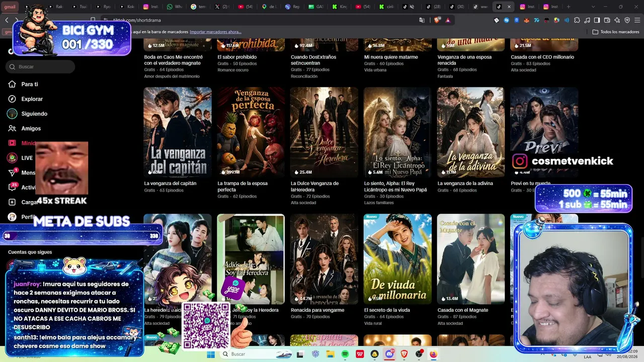Click the Amigos people icon
The image size is (644, 362).
pyautogui.click(x=12, y=129)
